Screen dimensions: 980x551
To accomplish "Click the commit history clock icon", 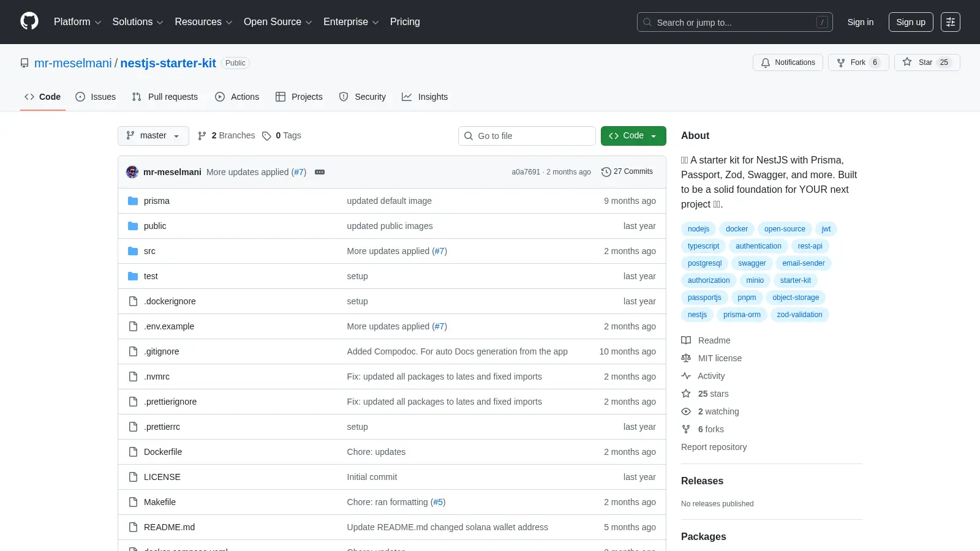I will point(606,172).
